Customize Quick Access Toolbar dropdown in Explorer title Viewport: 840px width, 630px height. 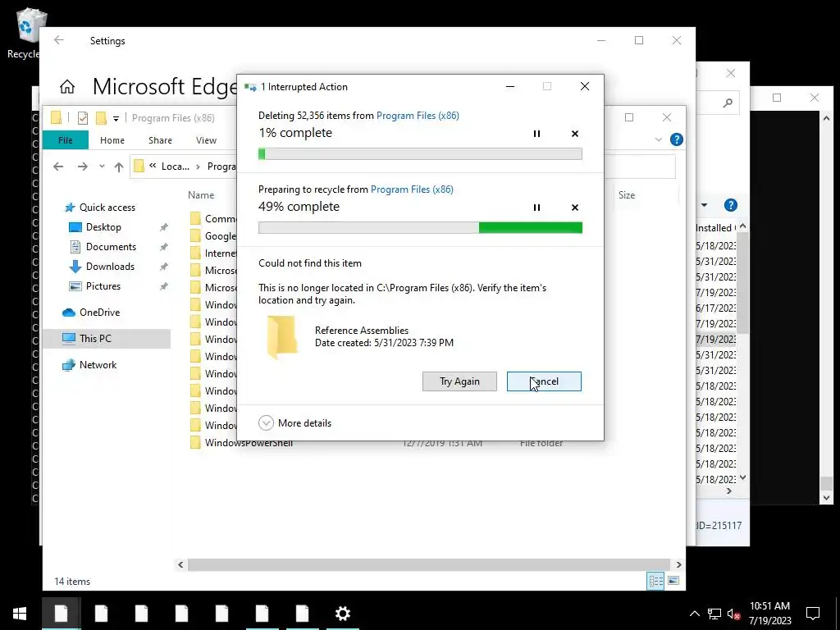[x=116, y=118]
